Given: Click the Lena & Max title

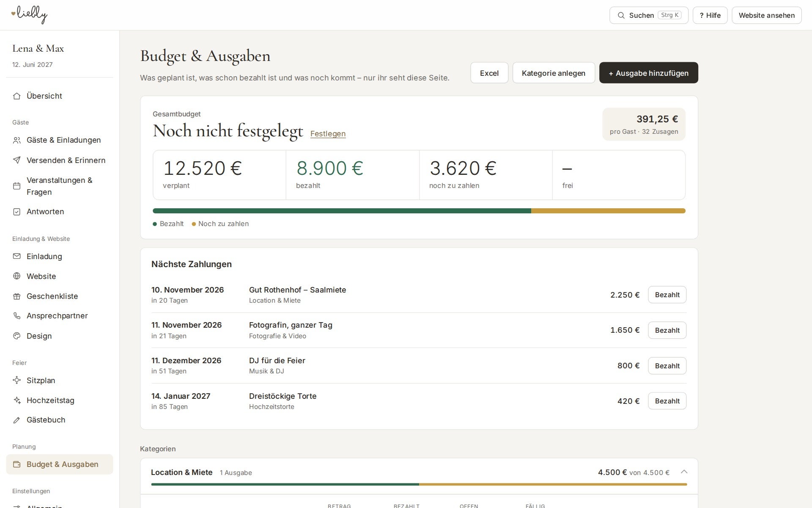Looking at the screenshot, I should [38, 48].
